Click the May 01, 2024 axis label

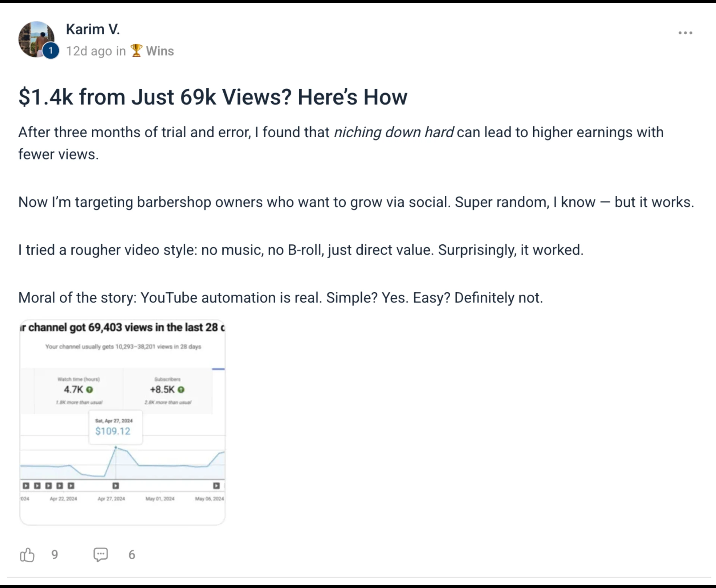[x=160, y=499]
